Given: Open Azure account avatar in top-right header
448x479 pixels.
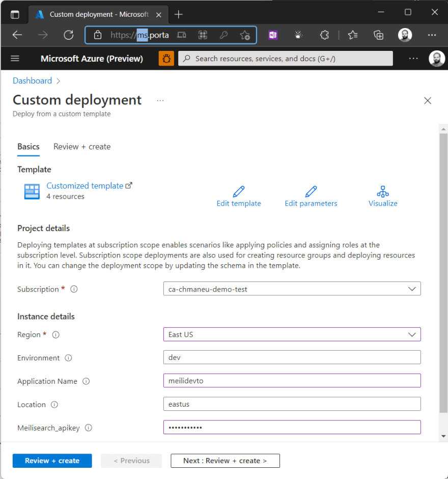Looking at the screenshot, I should pyautogui.click(x=437, y=58).
